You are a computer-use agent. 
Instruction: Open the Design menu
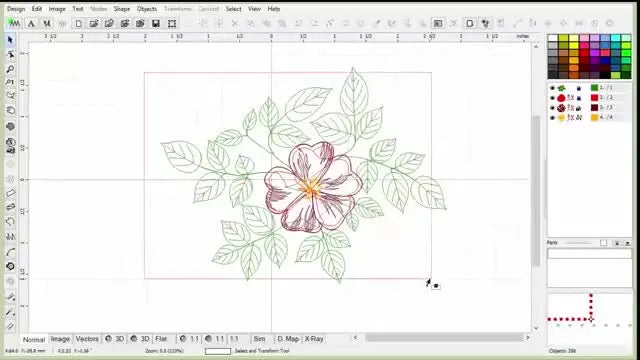(x=16, y=9)
